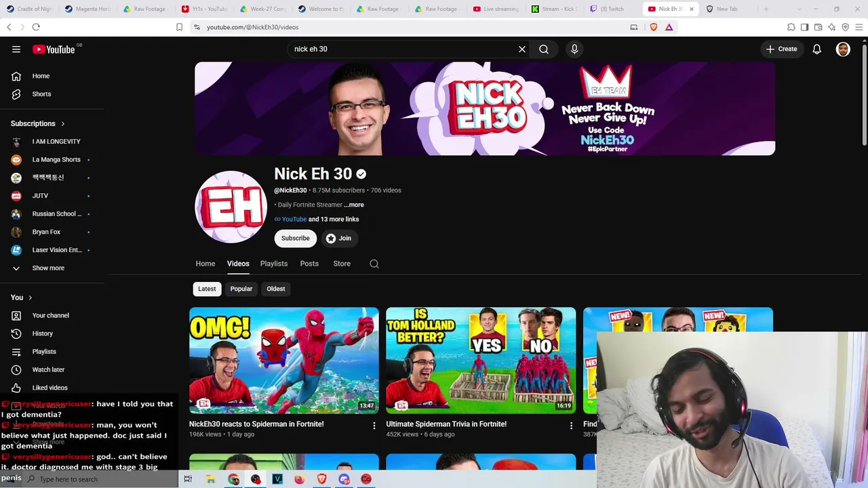
Task: Click the browser address bar URL
Action: [x=252, y=27]
